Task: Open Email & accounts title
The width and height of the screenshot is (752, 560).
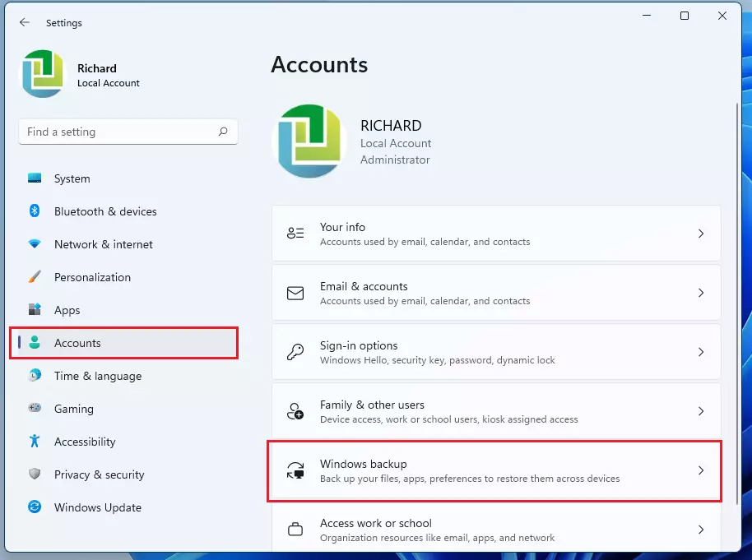Action: (364, 286)
